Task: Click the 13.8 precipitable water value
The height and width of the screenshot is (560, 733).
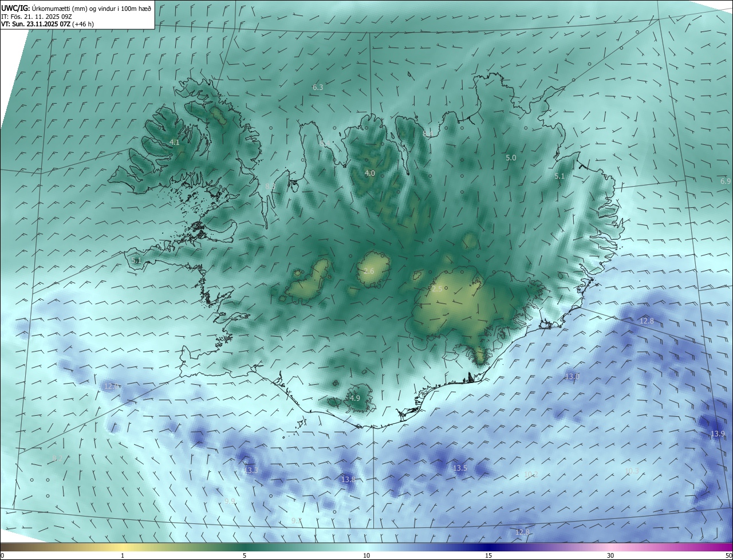Action: tap(348, 479)
